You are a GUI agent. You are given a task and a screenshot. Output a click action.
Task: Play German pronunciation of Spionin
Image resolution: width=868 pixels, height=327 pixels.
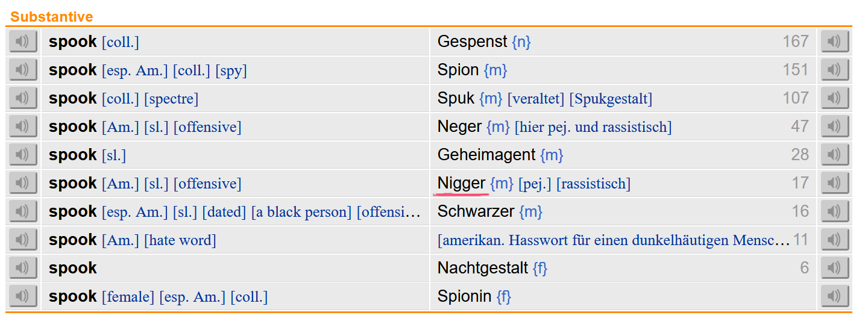point(835,296)
